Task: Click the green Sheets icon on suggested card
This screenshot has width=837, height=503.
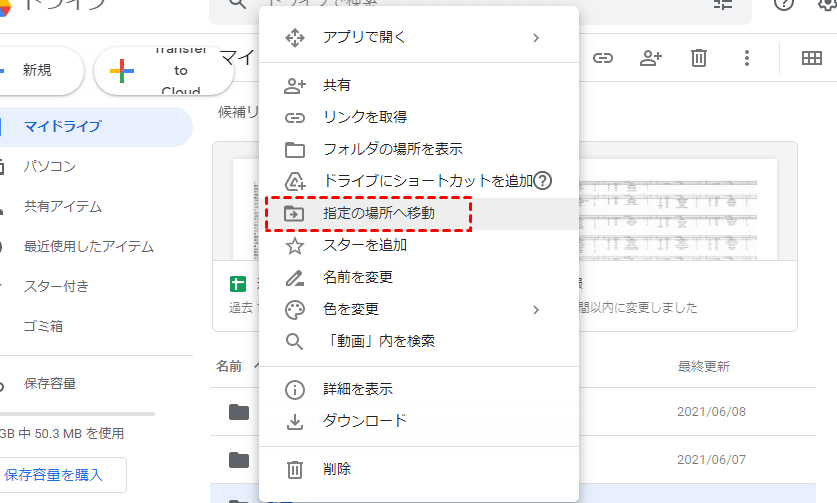Action: (238, 284)
